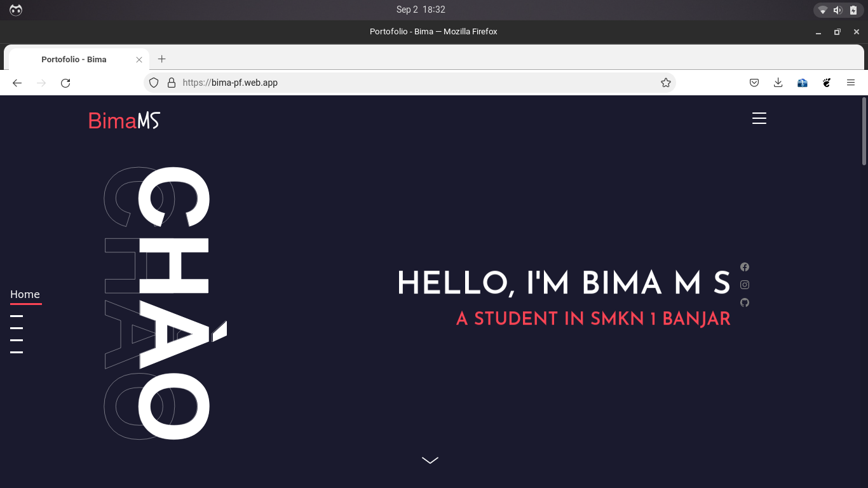This screenshot has height=488, width=868.
Task: Show site security shield information
Action: click(154, 83)
